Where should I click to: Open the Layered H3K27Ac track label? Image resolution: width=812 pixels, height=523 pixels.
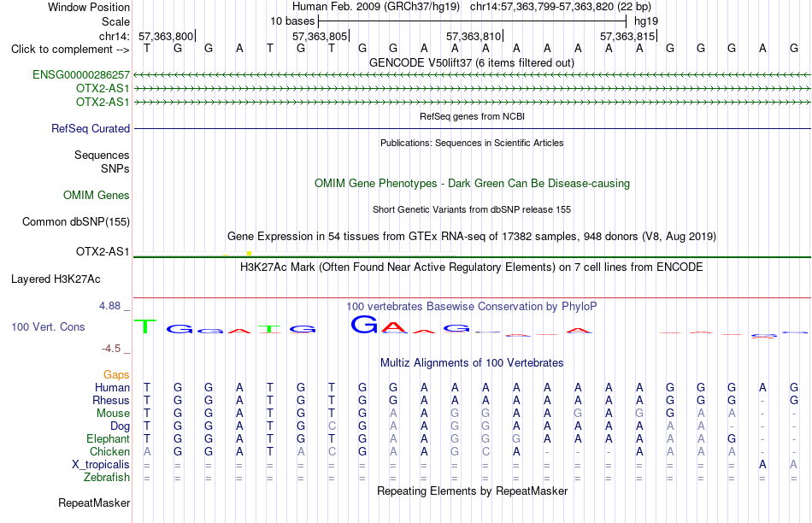(x=56, y=279)
